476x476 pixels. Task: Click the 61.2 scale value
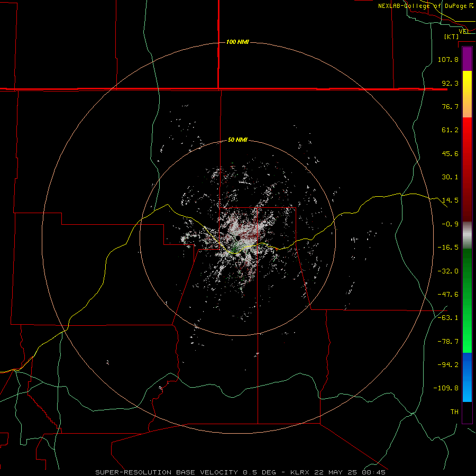(450, 130)
